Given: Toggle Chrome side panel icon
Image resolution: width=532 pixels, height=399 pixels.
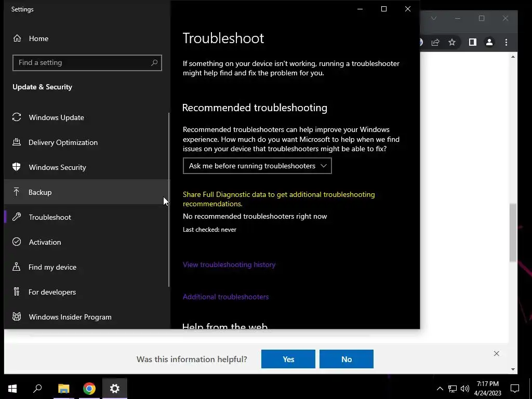Looking at the screenshot, I should (473, 42).
